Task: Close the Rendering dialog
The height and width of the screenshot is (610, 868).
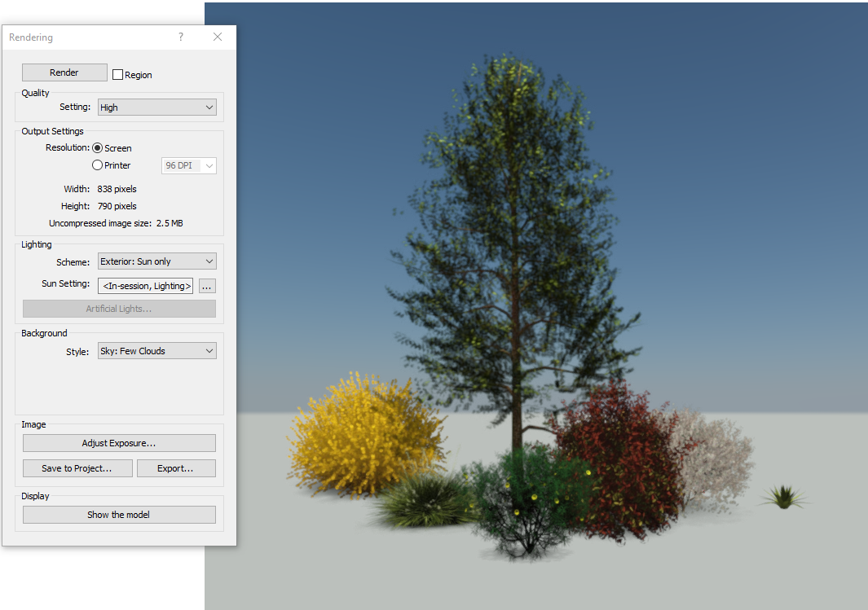Action: [x=218, y=37]
